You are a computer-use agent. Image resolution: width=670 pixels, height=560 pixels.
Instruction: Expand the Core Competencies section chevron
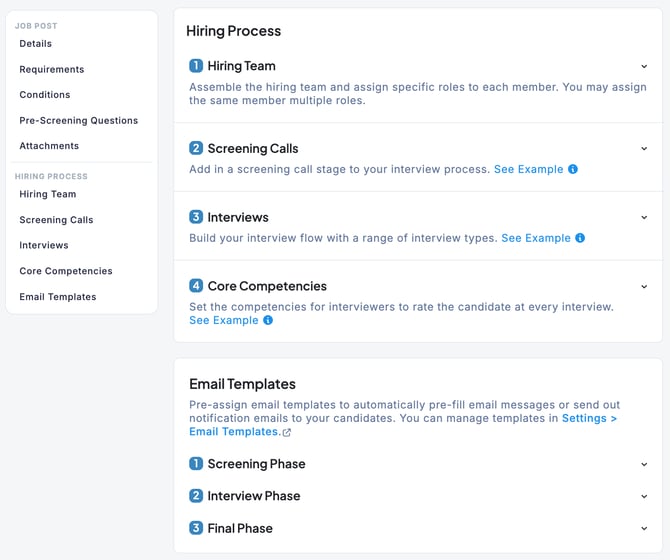(x=645, y=286)
